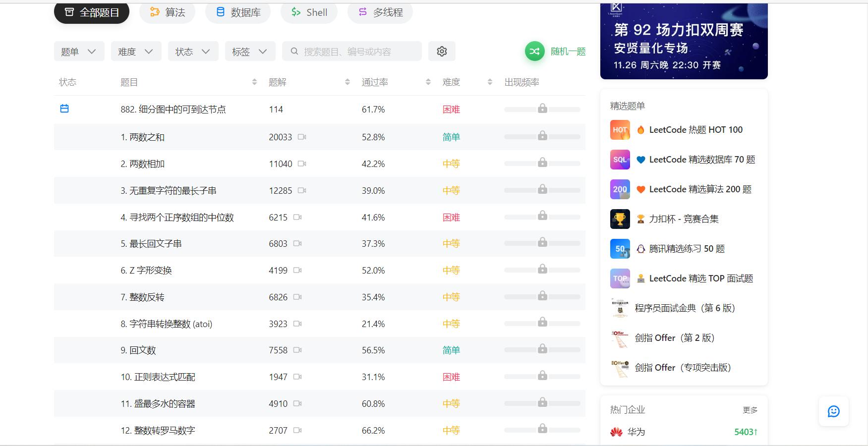
Task: Select the 数据库 category icon
Action: tap(220, 12)
